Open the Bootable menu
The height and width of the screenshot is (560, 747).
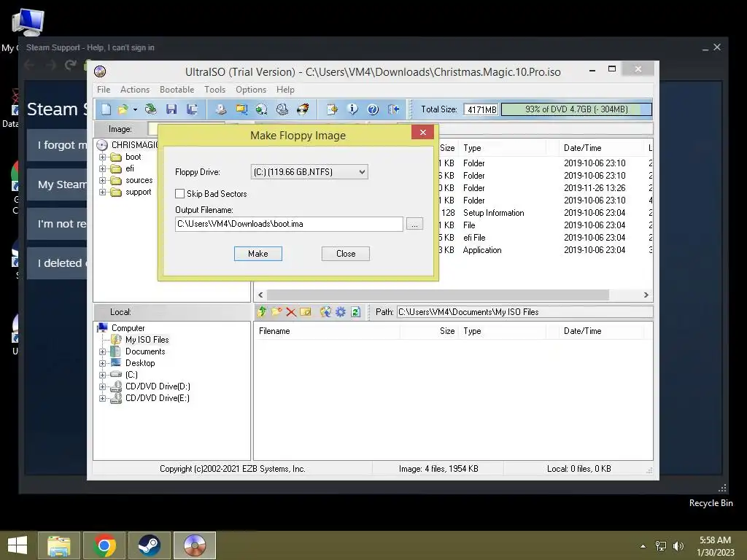(x=177, y=90)
